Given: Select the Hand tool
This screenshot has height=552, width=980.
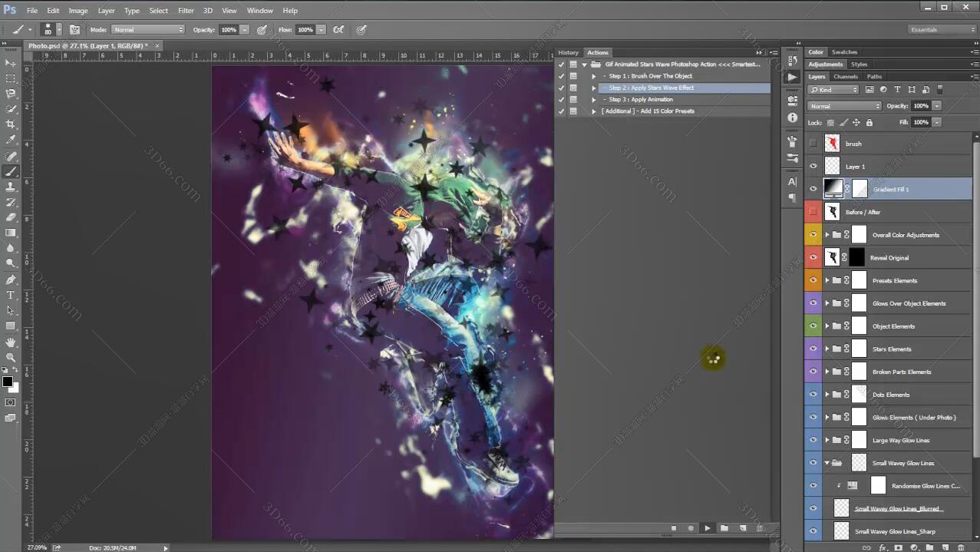Looking at the screenshot, I should tap(11, 342).
